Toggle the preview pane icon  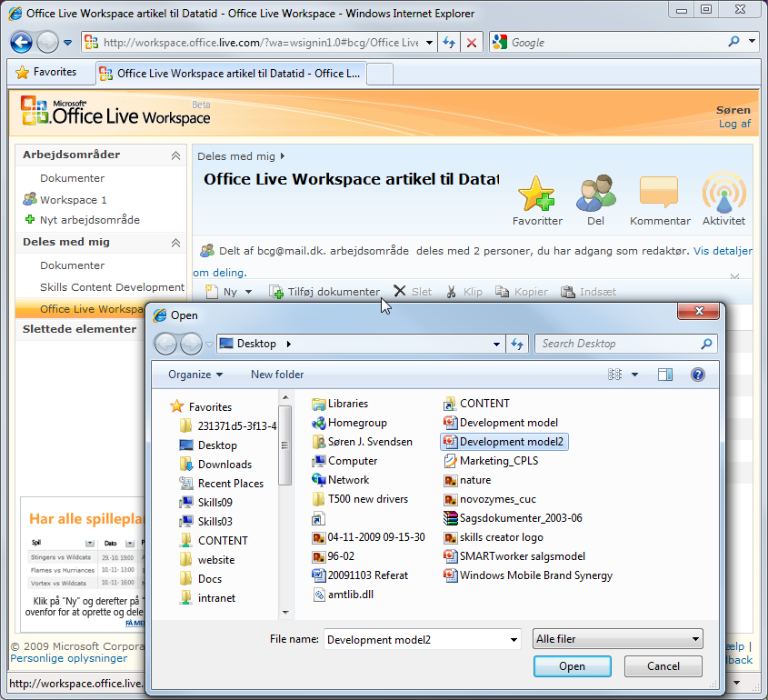point(665,375)
